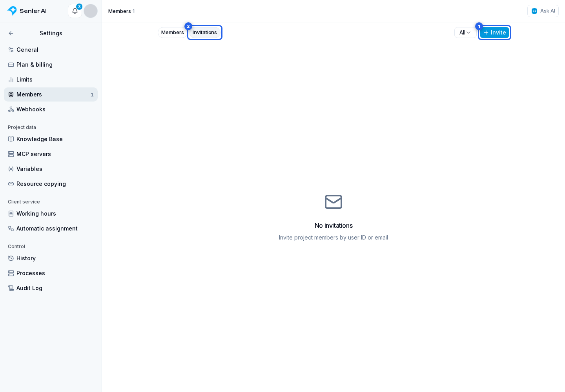
Task: Switch to the Invitations tab
Action: coord(205,33)
